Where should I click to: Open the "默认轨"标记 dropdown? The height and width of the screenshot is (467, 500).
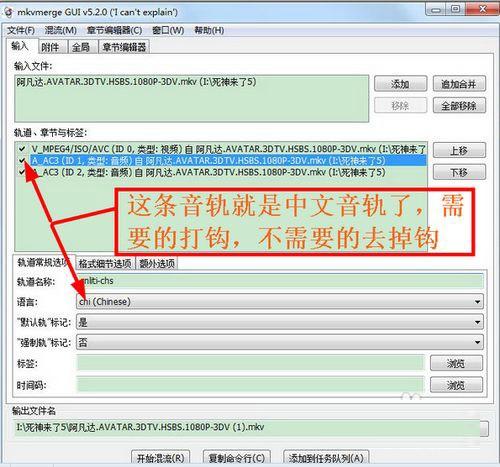point(280,322)
